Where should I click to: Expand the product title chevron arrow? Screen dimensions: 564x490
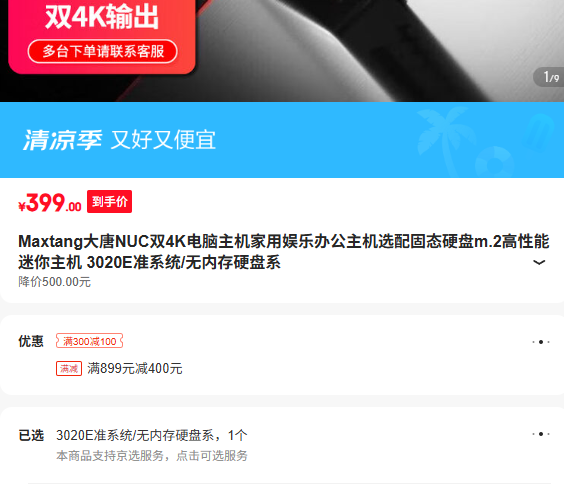(x=538, y=262)
